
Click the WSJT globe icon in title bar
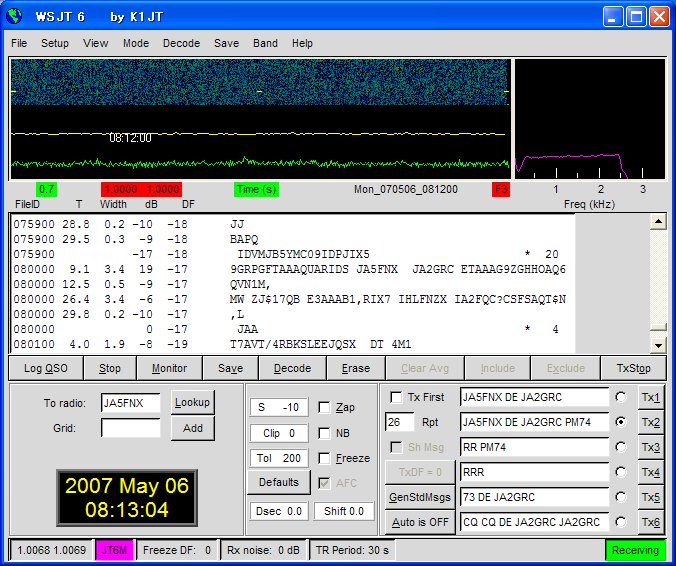click(15, 16)
